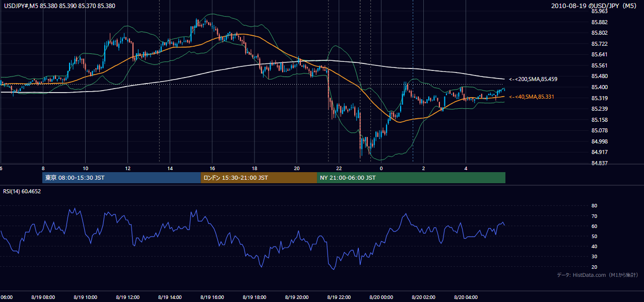
Task: Select the Tokyo 08:00-15:30 JST session bar
Action: click(121, 178)
